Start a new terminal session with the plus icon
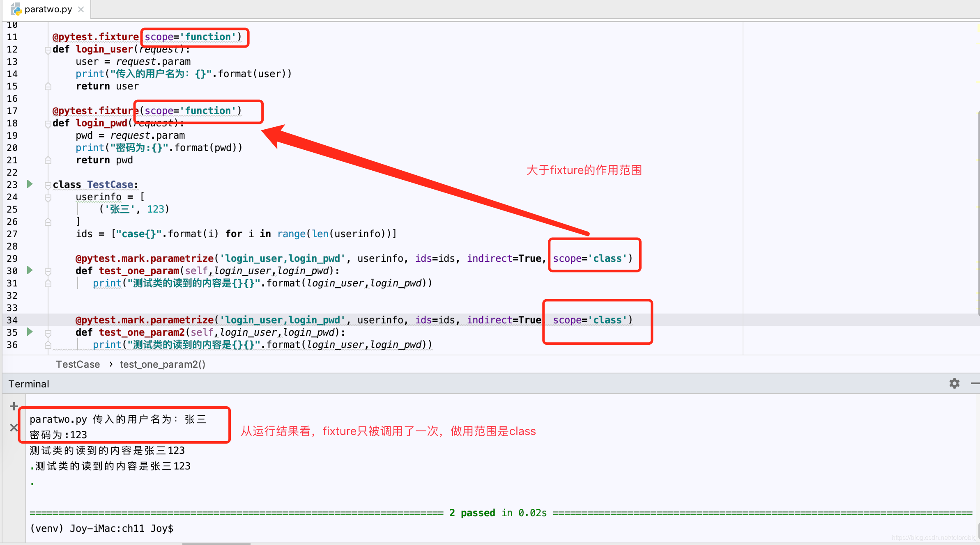Screen dimensions: 980x545 tap(14, 406)
